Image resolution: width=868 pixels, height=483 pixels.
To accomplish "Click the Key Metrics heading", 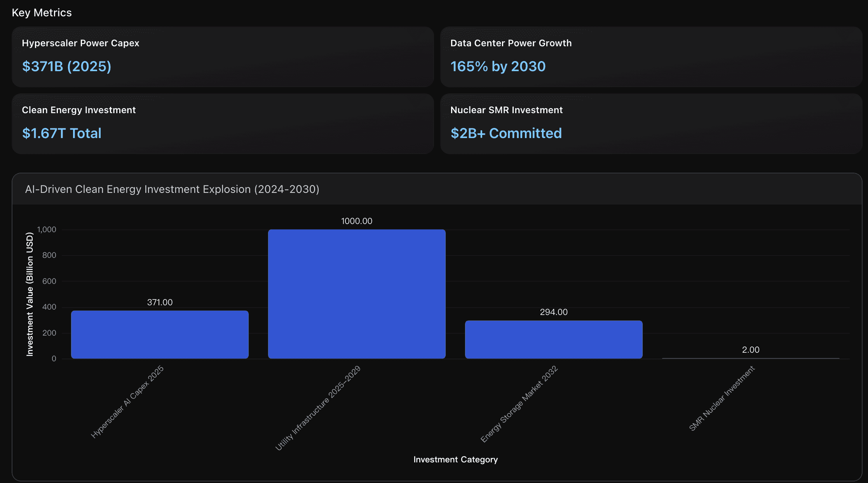I will [x=42, y=13].
